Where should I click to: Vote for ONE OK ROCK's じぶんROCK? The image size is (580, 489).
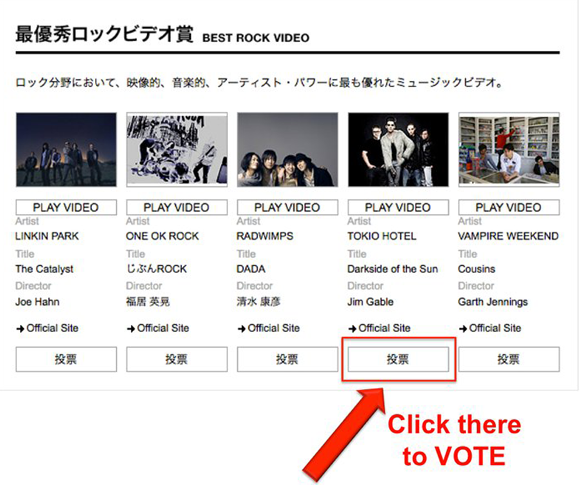177,359
